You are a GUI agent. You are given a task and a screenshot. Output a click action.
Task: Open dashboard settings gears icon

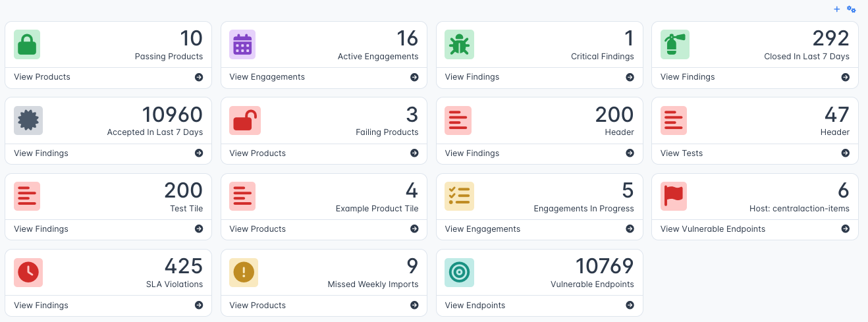coord(851,9)
